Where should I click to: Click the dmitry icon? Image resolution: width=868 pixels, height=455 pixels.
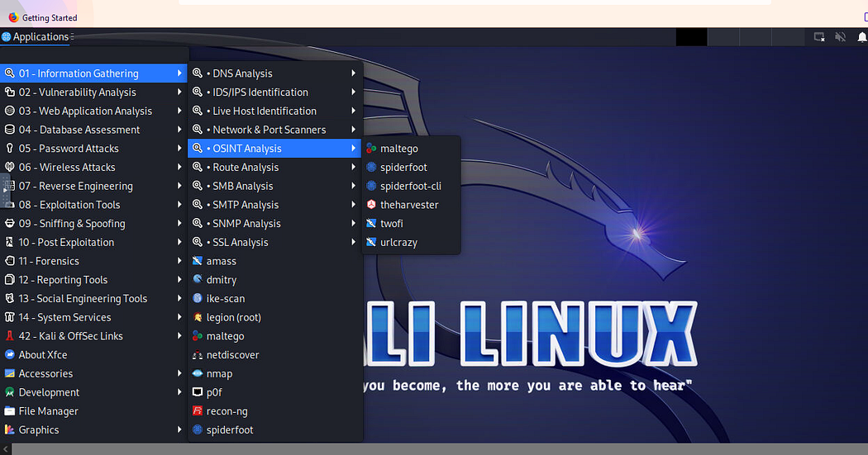click(198, 280)
